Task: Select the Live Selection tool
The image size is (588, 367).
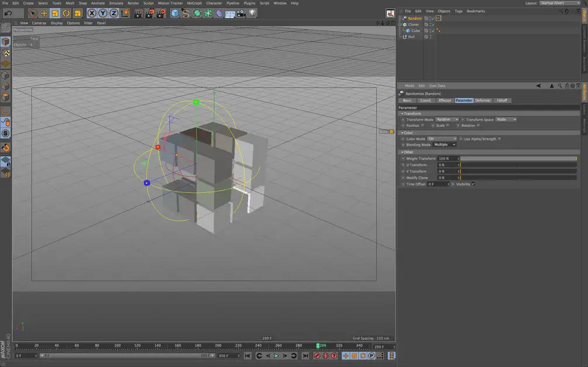Action: tap(33, 13)
